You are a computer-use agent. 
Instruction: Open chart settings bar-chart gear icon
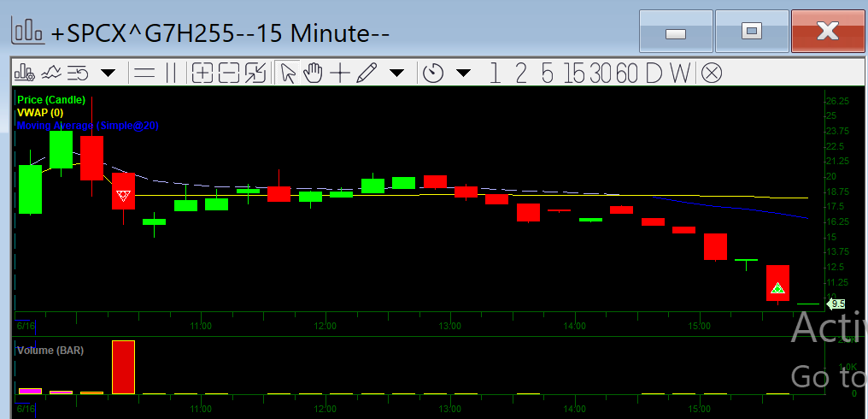[24, 73]
